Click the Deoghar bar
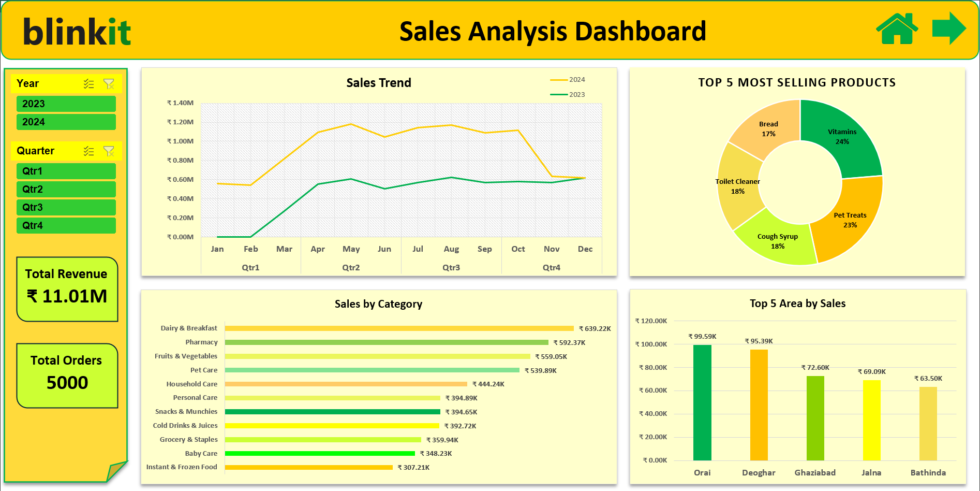 pos(759,405)
